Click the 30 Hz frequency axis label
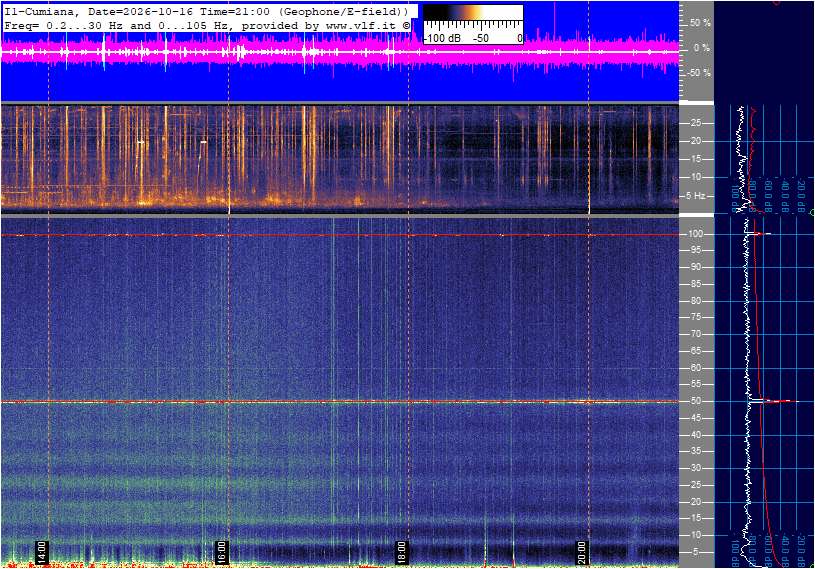Viewport: 815px width, 569px height. 695,468
